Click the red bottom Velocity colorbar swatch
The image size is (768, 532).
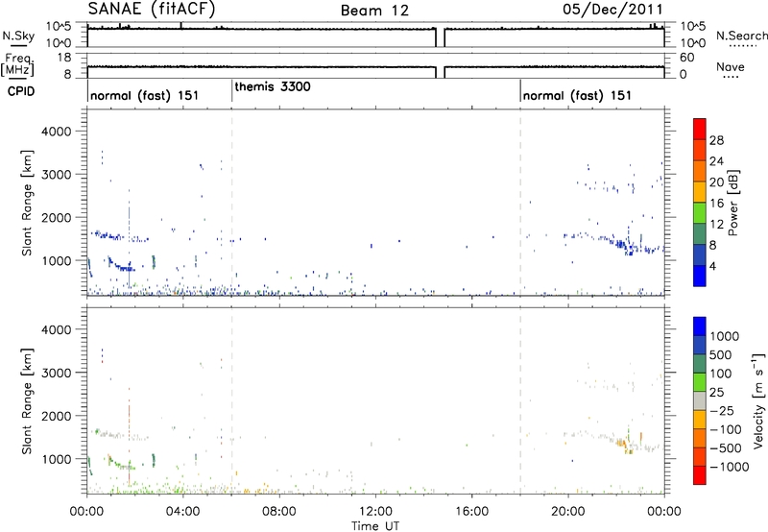pos(700,475)
